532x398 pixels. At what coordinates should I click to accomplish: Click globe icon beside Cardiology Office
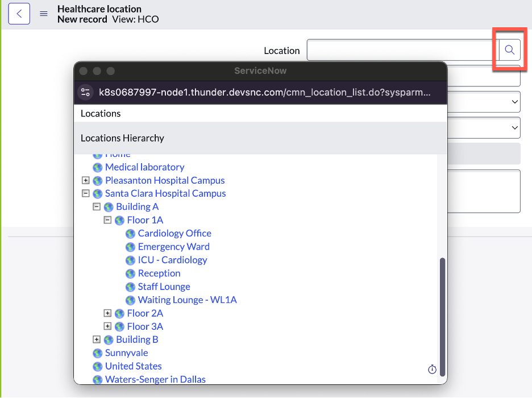[x=130, y=234]
